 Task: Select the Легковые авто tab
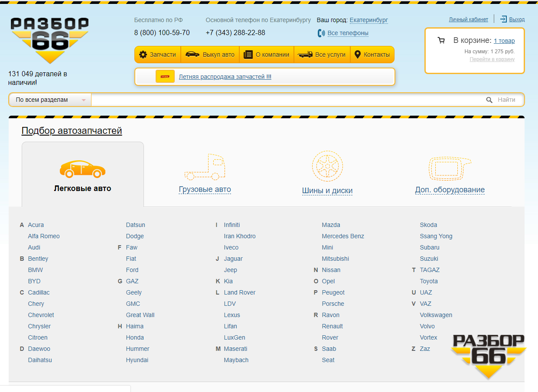(82, 174)
